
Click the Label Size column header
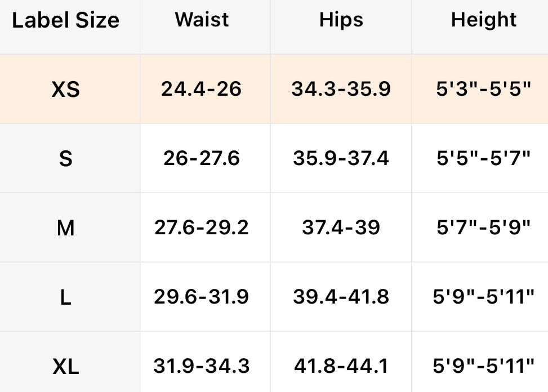[x=66, y=21]
